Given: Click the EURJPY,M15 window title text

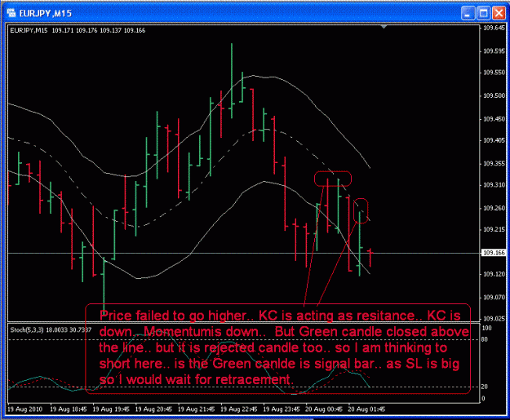Looking at the screenshot, I should click(45, 13).
